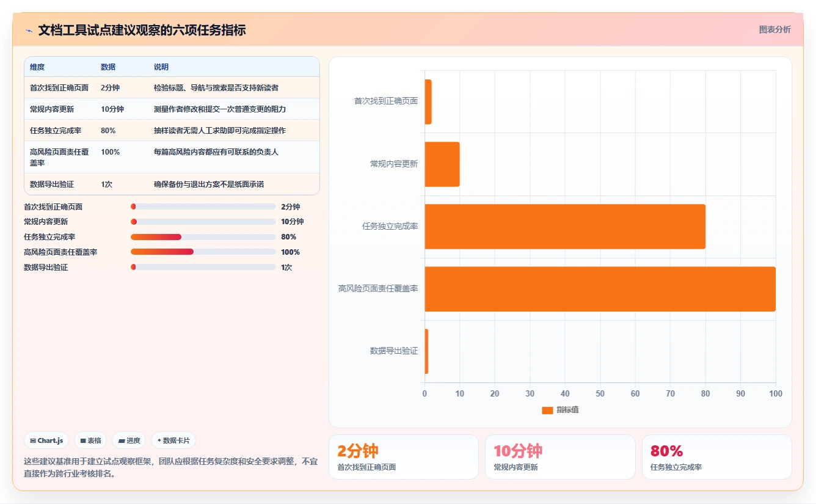
Task: Click the 任务独立完成率 progress bar
Action: point(203,237)
